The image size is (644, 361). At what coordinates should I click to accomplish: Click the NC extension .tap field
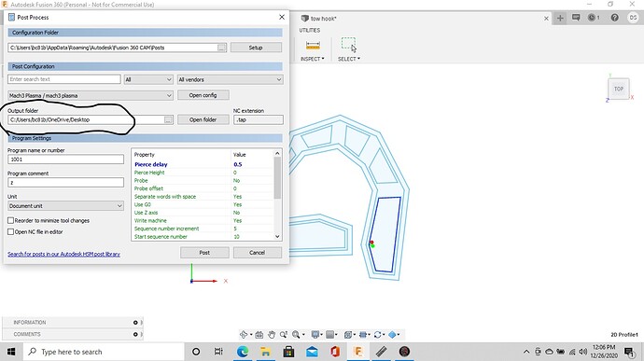click(258, 120)
